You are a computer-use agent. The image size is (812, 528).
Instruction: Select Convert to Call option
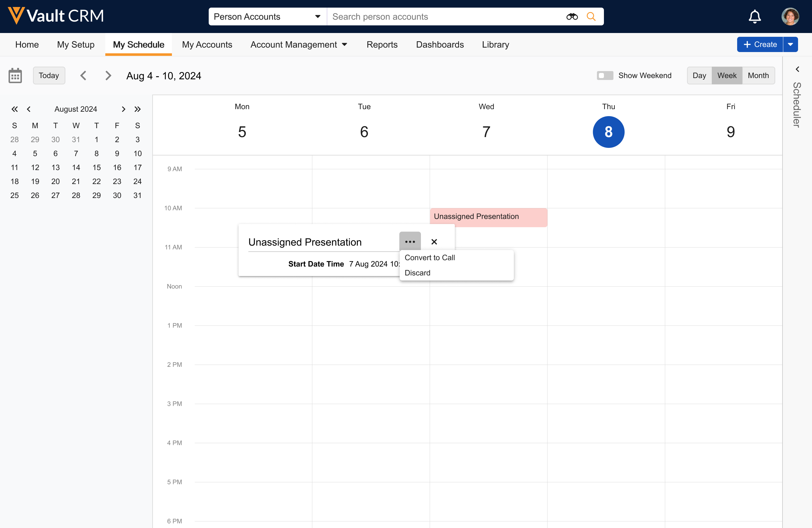click(x=429, y=258)
